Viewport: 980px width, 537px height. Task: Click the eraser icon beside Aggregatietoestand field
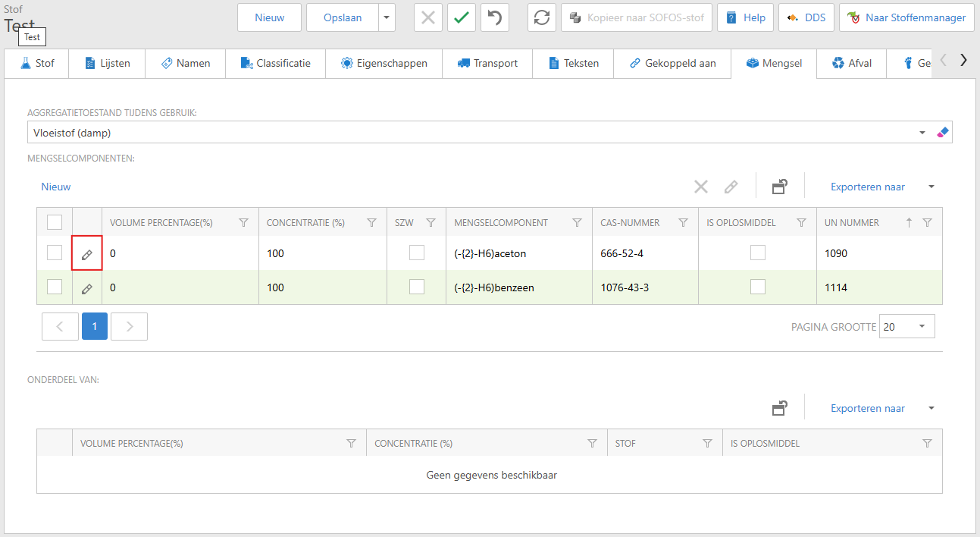click(943, 133)
